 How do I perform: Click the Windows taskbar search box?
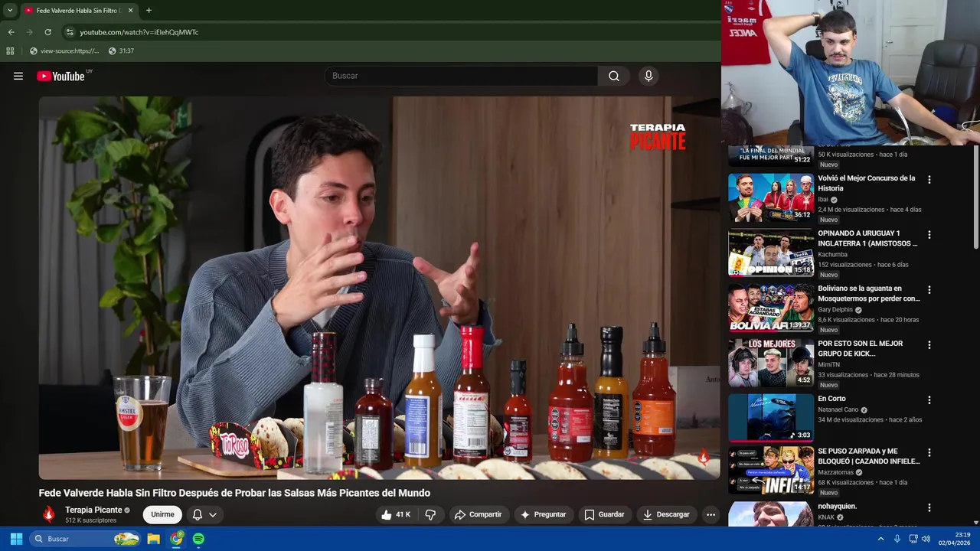[x=86, y=539]
